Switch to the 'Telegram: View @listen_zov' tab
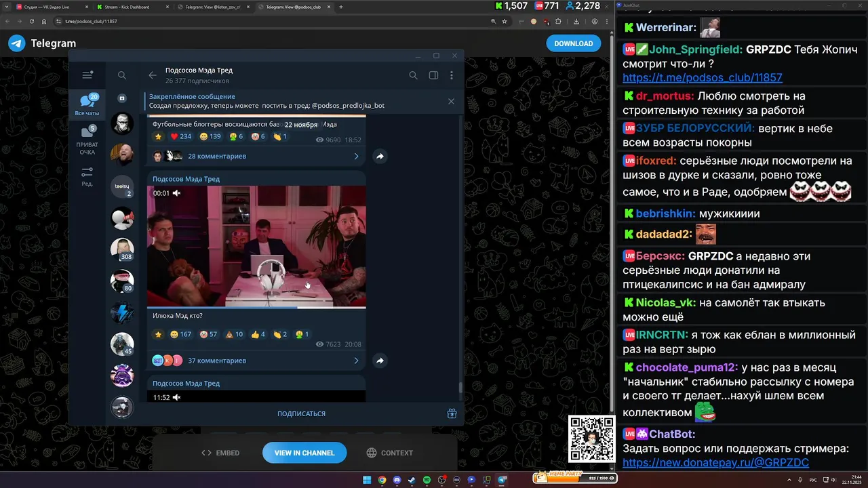 pyautogui.click(x=213, y=7)
